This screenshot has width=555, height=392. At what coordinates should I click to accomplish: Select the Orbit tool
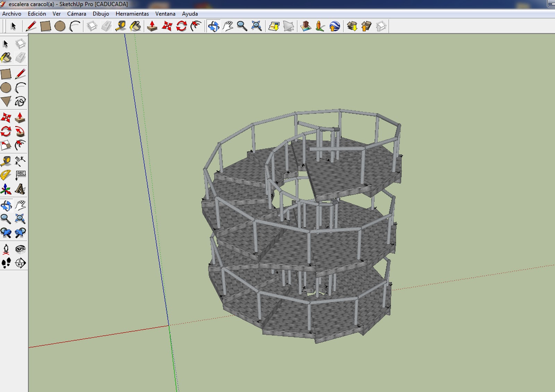click(x=214, y=26)
